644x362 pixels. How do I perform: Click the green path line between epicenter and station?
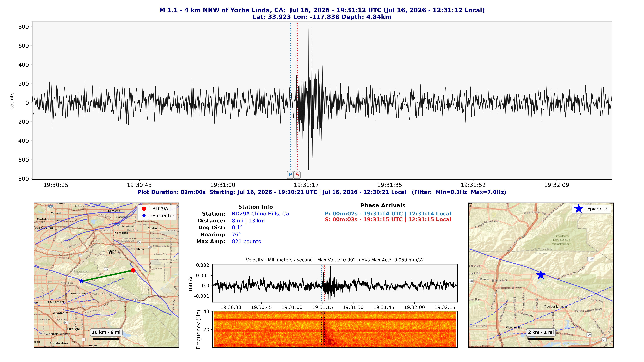107,276
